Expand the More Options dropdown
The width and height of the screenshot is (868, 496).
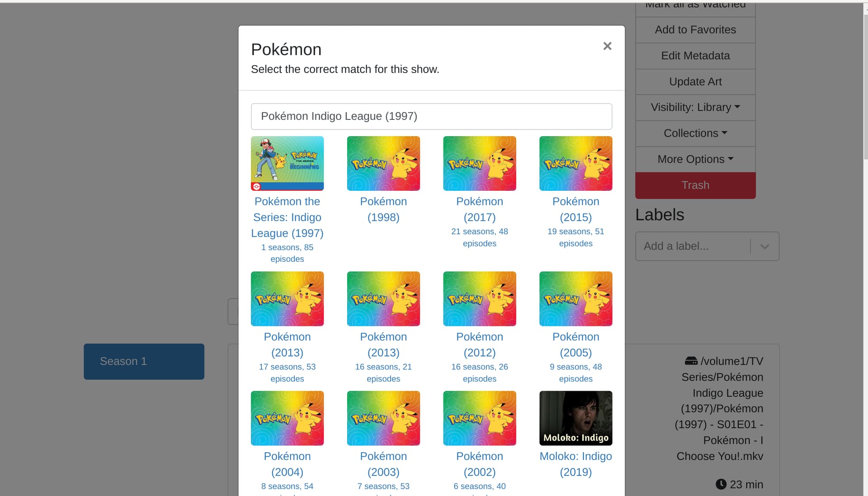(x=695, y=159)
